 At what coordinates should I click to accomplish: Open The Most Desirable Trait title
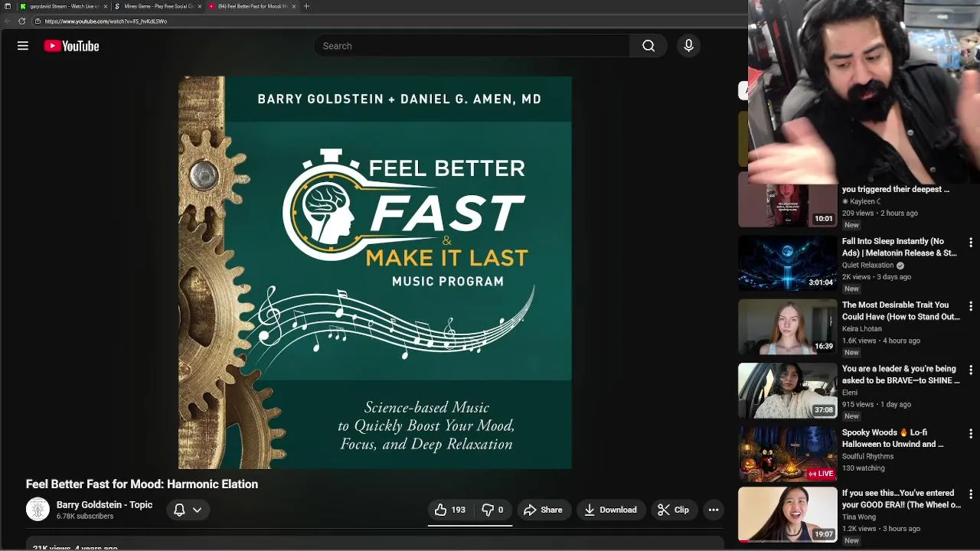[x=901, y=311]
